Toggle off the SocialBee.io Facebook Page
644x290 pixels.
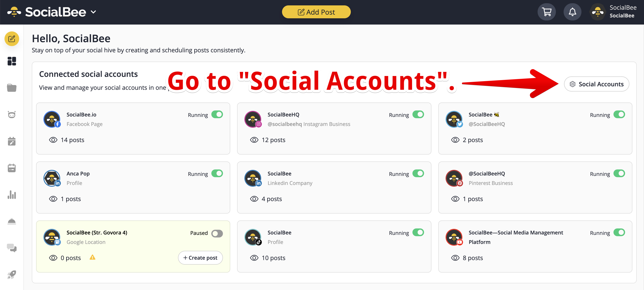[x=217, y=115]
